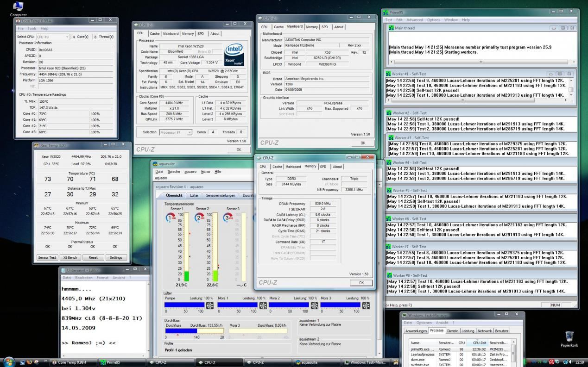The image size is (588, 367).
Task: Switch to Core Temp 0.99.4 taskbar button
Action: pos(74,362)
